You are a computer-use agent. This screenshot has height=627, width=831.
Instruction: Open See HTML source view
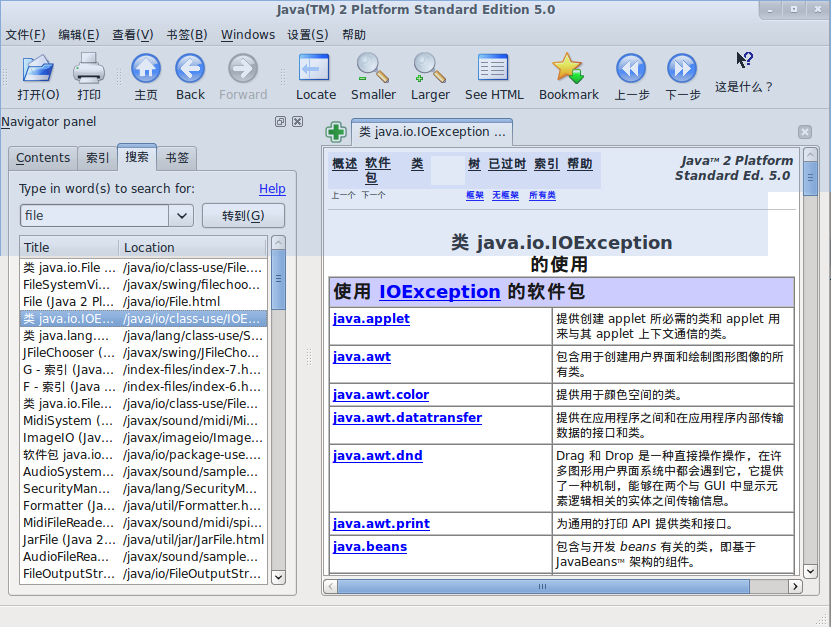pos(494,69)
